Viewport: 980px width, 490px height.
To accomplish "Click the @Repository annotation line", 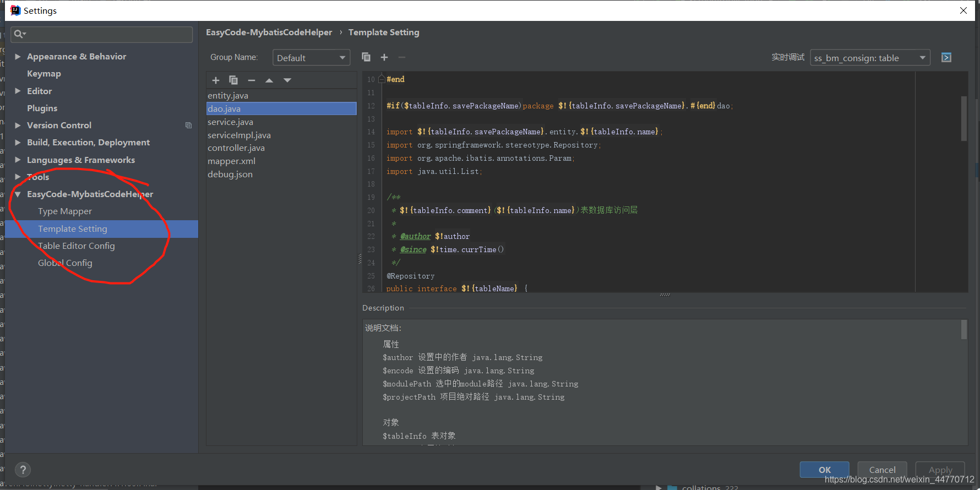I will tap(411, 276).
